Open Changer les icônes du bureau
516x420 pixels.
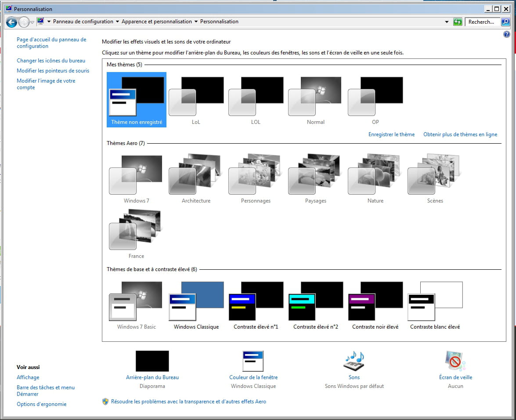tap(51, 61)
